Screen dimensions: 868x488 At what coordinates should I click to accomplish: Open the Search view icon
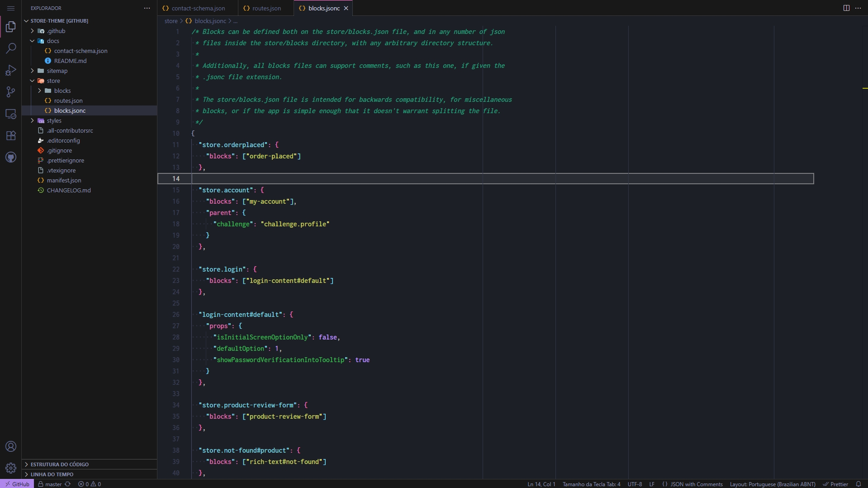11,48
